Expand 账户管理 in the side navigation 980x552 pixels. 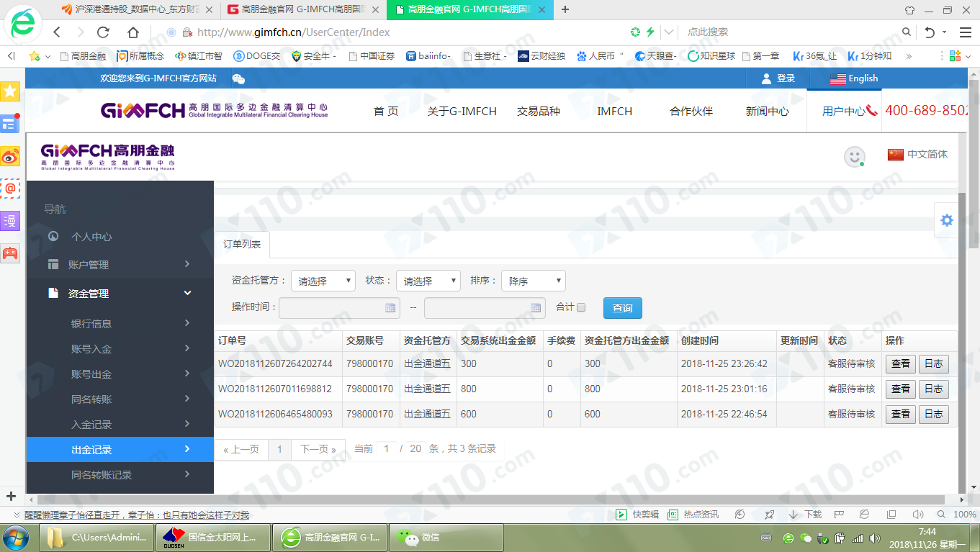[120, 265]
